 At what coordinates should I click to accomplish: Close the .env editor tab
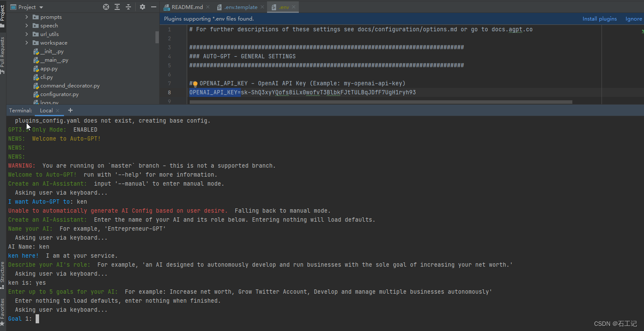tap(294, 7)
